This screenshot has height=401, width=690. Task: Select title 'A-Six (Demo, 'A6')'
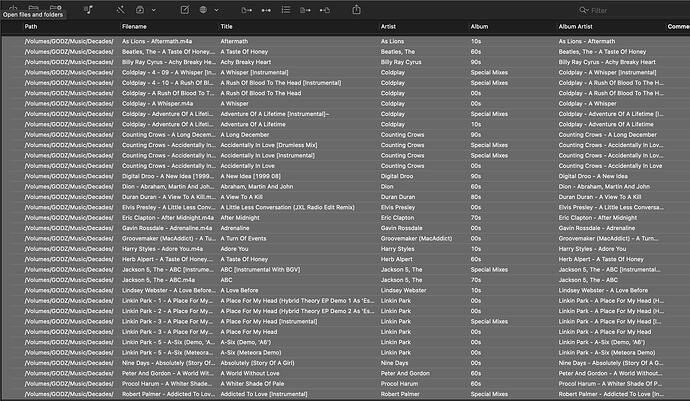tap(246, 342)
